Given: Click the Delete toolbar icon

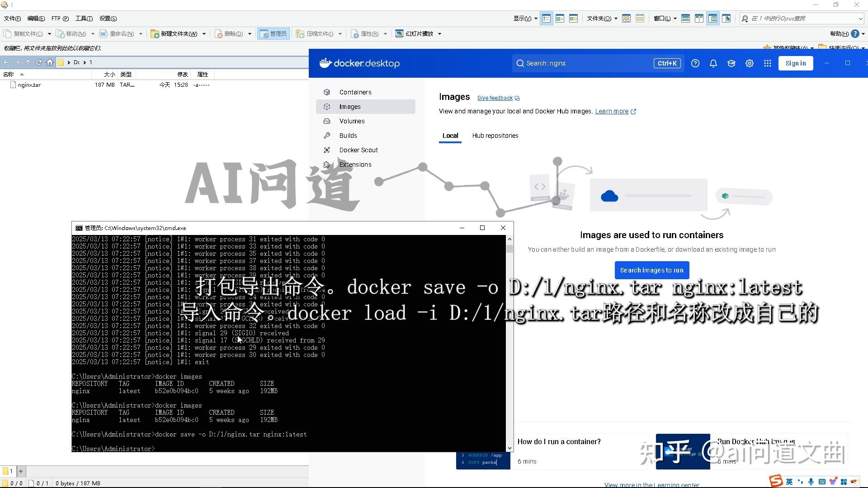Looking at the screenshot, I should [x=218, y=33].
